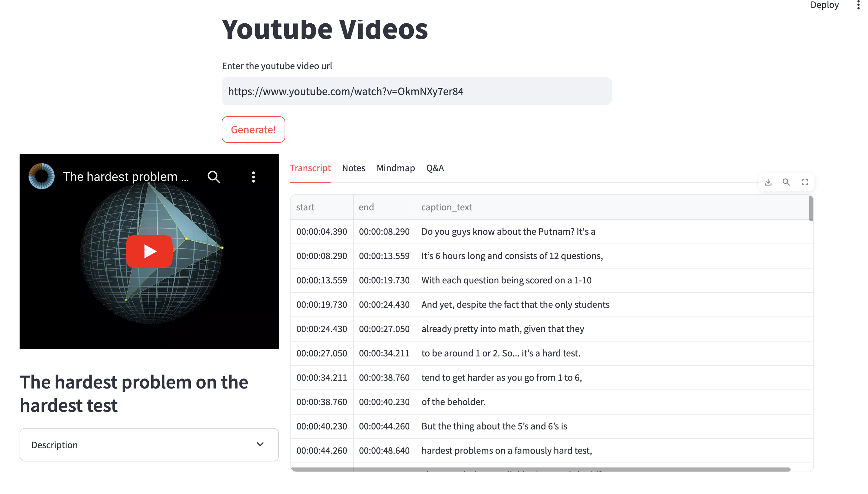Open the video's three-dot options menu
868x494 pixels.
coord(253,177)
